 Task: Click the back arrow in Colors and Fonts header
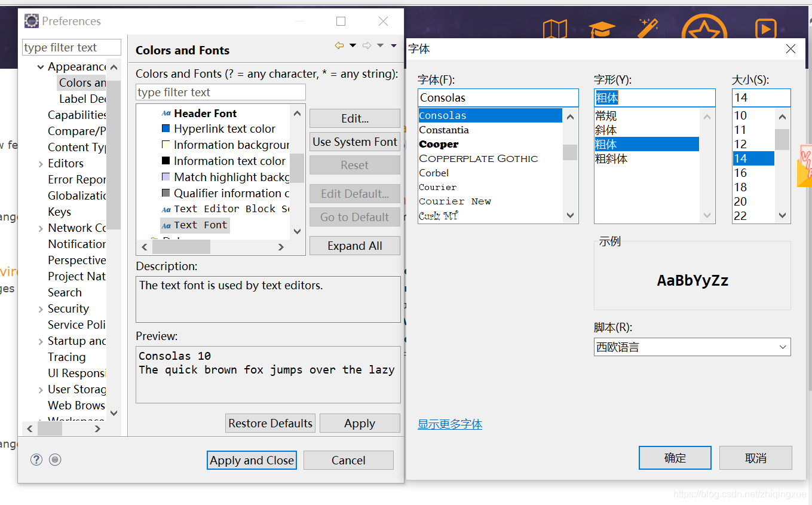(x=339, y=45)
